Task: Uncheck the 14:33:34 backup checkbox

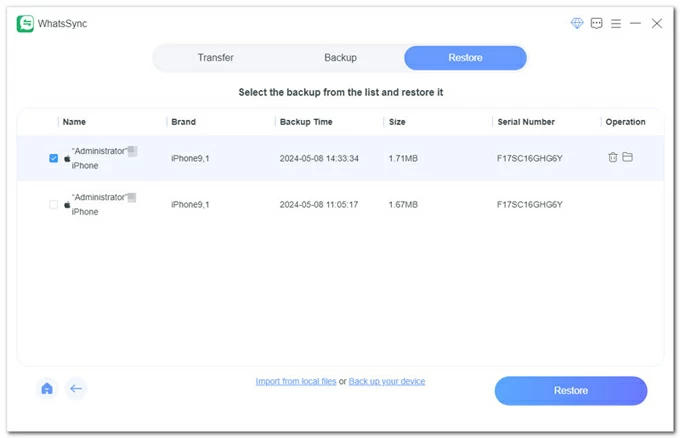Action: 54,158
